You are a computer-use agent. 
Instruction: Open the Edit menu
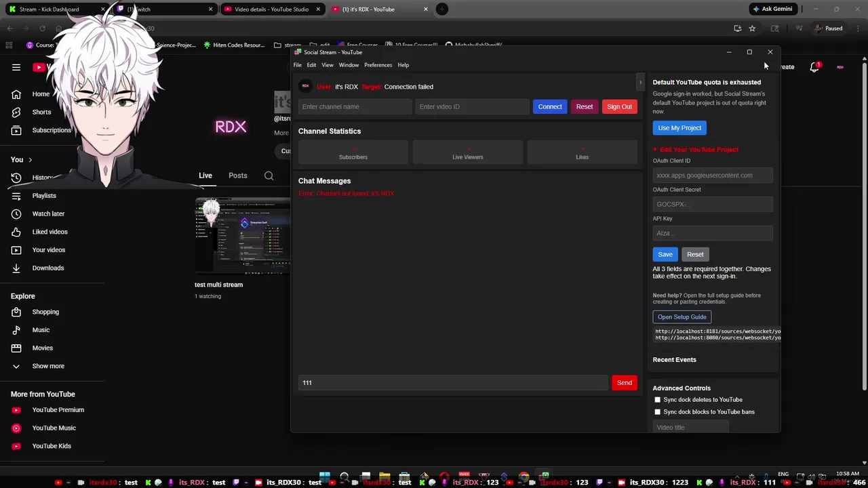[x=311, y=65]
